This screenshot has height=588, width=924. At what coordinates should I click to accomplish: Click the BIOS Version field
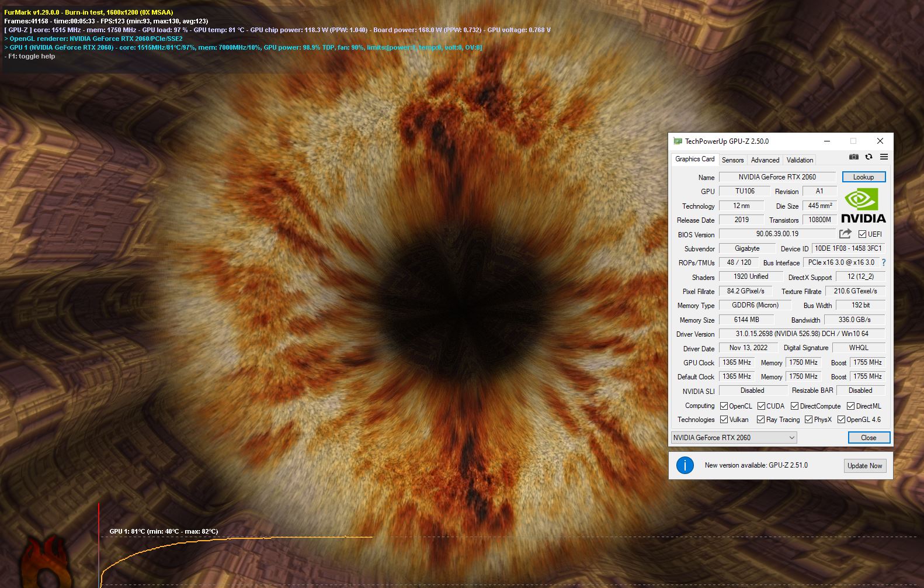pyautogui.click(x=777, y=234)
